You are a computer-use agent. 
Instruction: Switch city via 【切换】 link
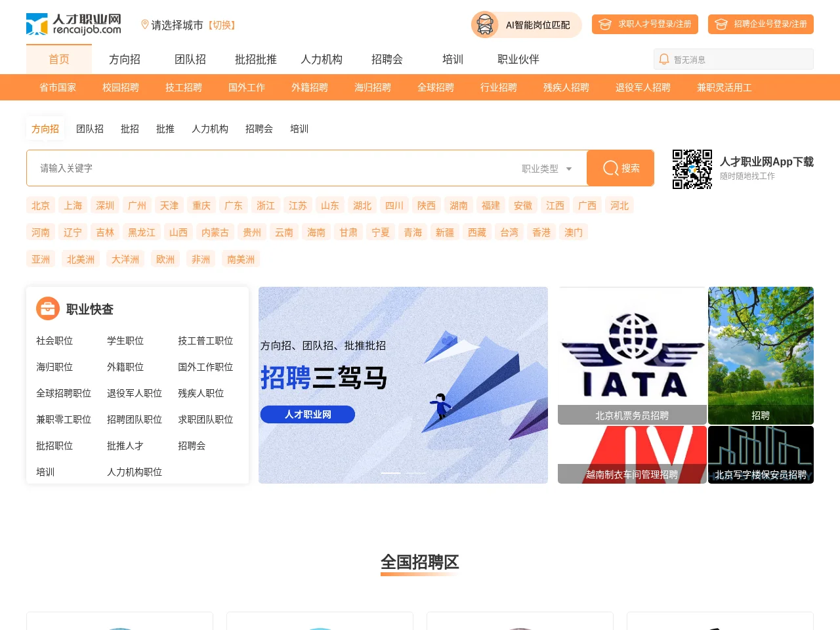tap(222, 25)
